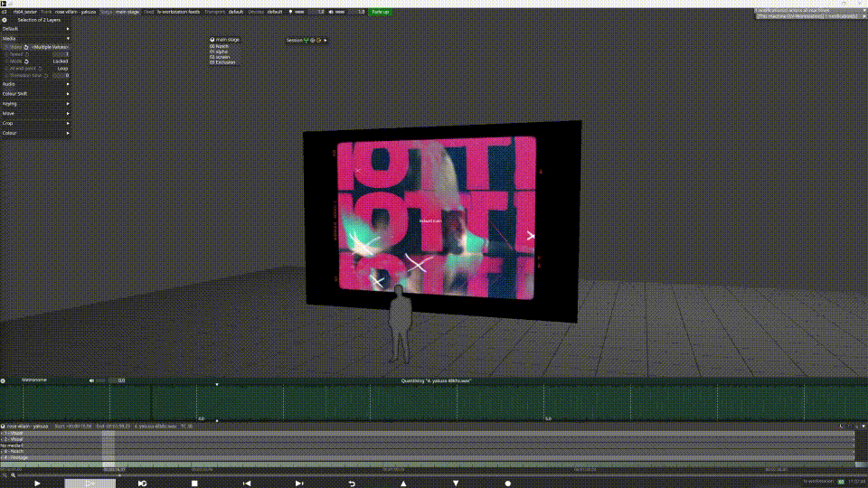Click the volume value field 1.0
Image resolution: width=868 pixels, height=488 pixels.
358,12
